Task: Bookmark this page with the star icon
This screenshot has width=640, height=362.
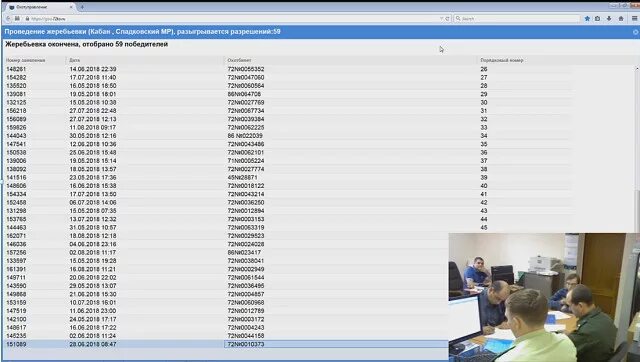Action: click(587, 19)
